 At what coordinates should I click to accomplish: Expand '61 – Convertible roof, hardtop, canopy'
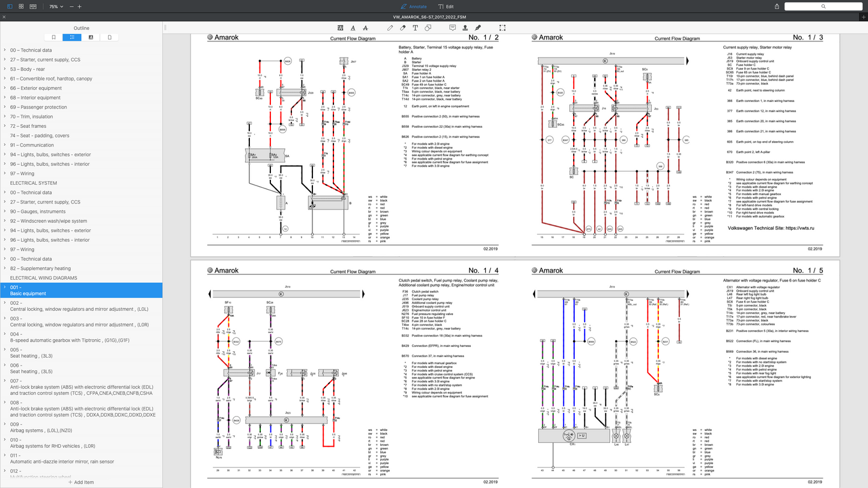5,79
